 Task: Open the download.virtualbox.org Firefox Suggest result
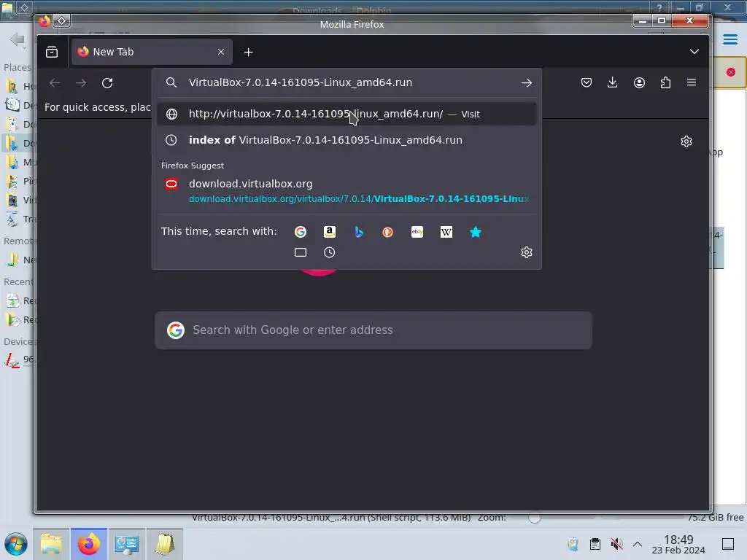(347, 190)
